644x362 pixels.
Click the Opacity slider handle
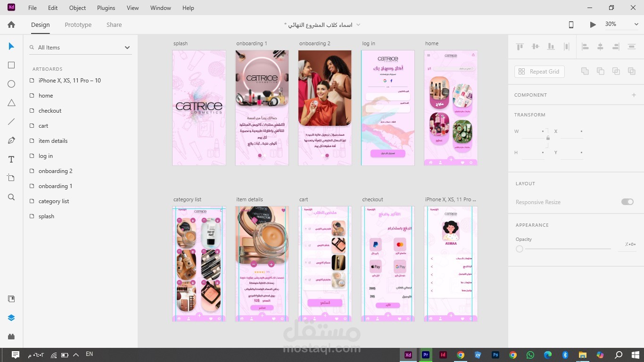[519, 249]
